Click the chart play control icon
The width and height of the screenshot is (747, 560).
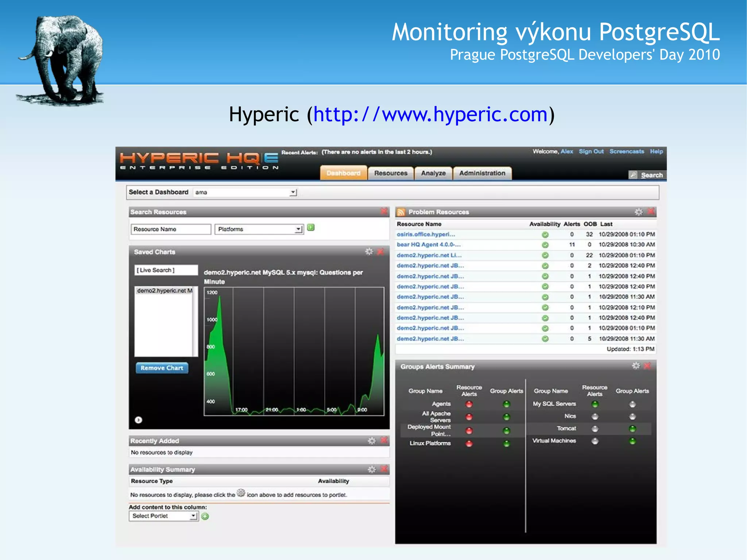click(138, 420)
